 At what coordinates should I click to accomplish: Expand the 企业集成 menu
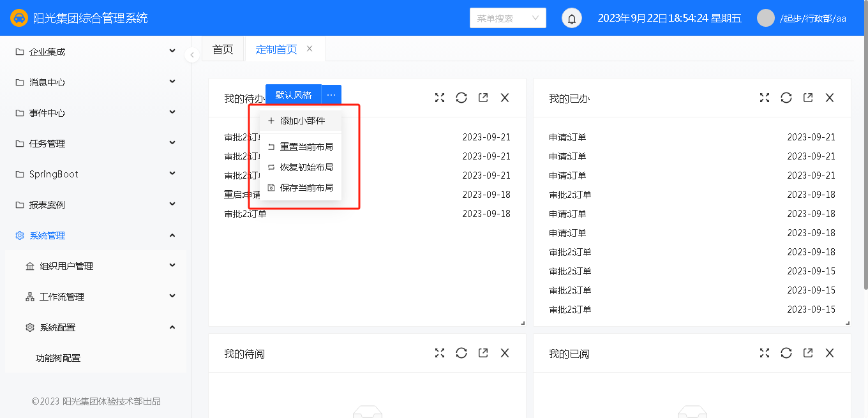(x=96, y=52)
